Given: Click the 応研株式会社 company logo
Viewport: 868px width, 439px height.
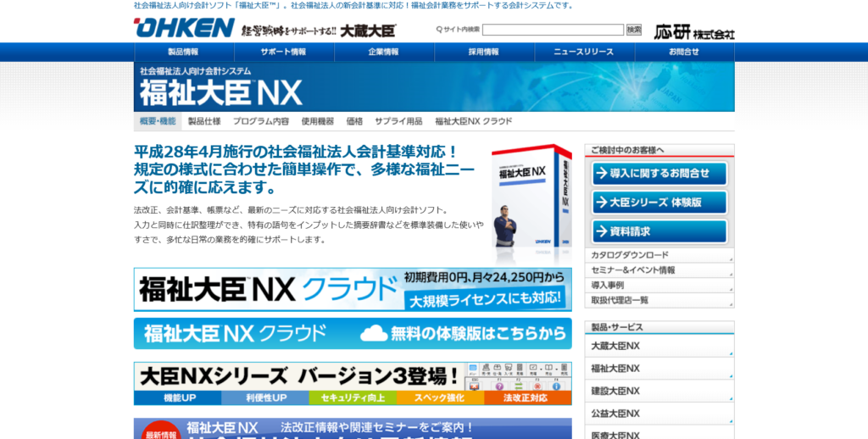Looking at the screenshot, I should (694, 31).
